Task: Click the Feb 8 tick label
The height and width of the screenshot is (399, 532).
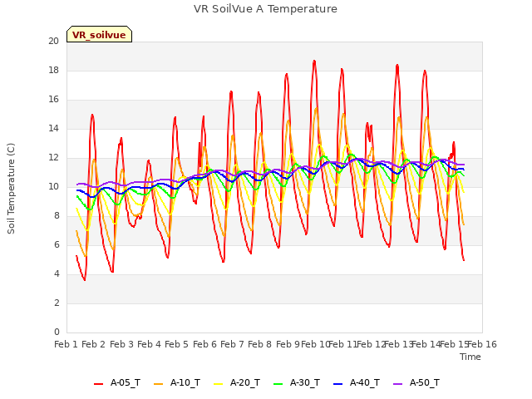Action: [x=260, y=344]
